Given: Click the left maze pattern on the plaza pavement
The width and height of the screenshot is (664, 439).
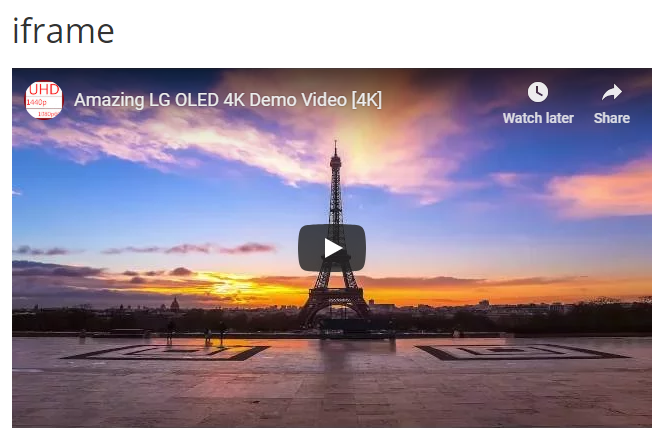Looking at the screenshot, I should point(166,352).
